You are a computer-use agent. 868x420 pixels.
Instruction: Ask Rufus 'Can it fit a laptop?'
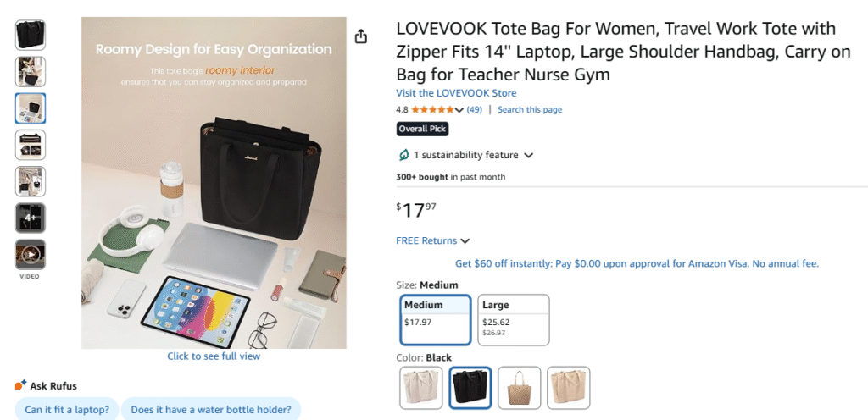pyautogui.click(x=67, y=410)
